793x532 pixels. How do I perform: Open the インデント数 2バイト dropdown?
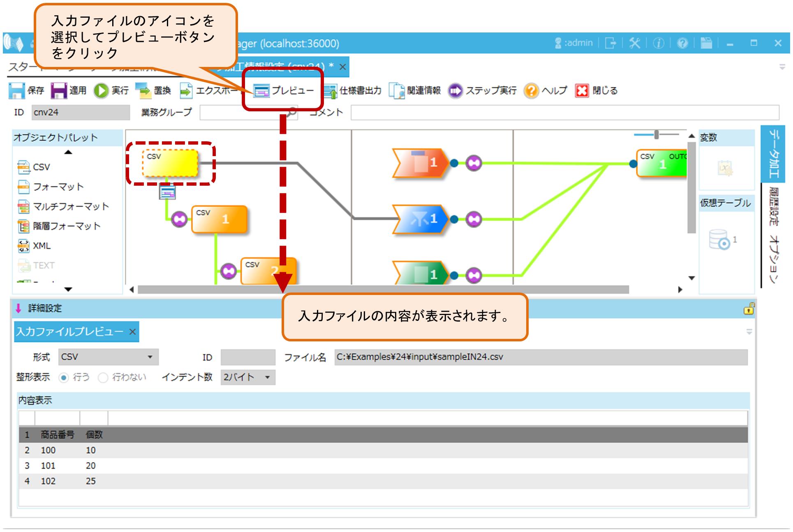(x=248, y=377)
